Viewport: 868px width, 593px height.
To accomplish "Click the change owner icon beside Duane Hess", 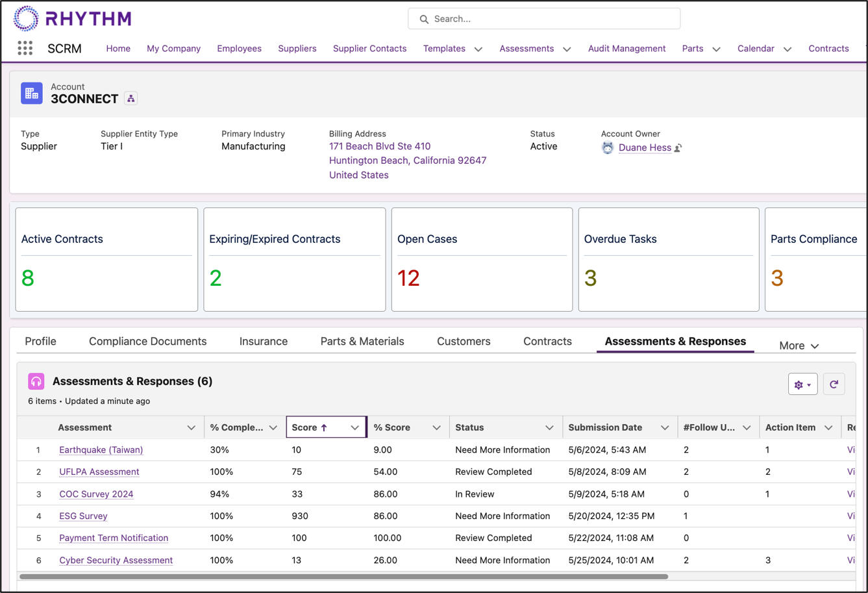I will coord(678,148).
